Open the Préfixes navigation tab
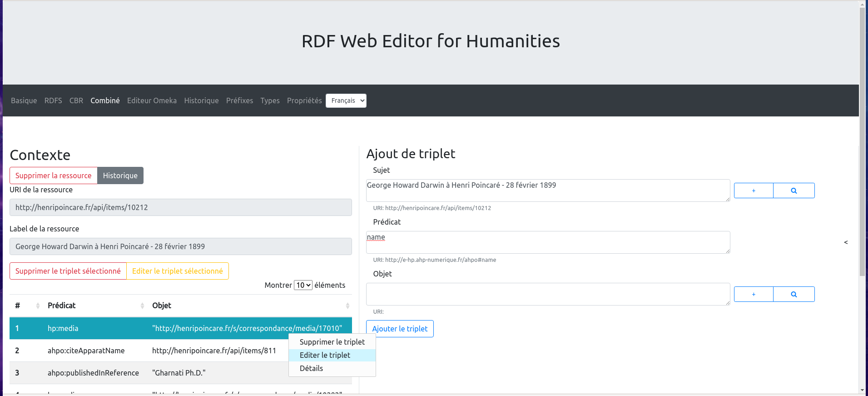868x396 pixels. point(239,100)
